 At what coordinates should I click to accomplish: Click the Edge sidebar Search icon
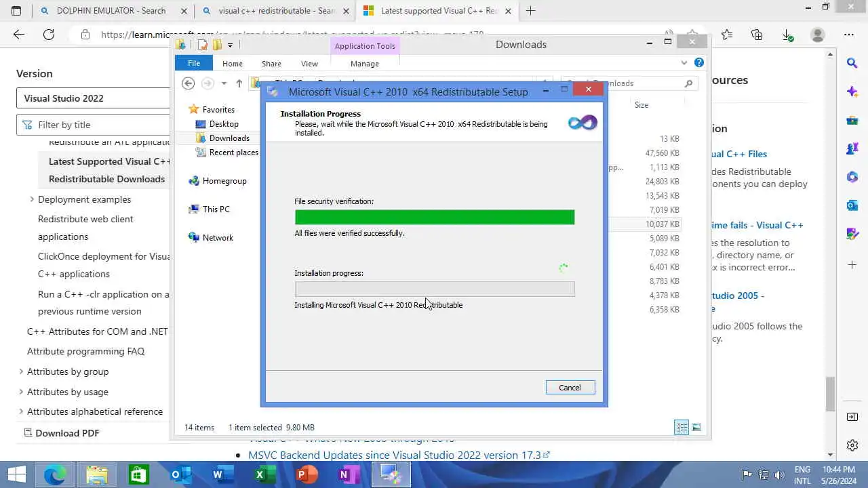(852, 63)
